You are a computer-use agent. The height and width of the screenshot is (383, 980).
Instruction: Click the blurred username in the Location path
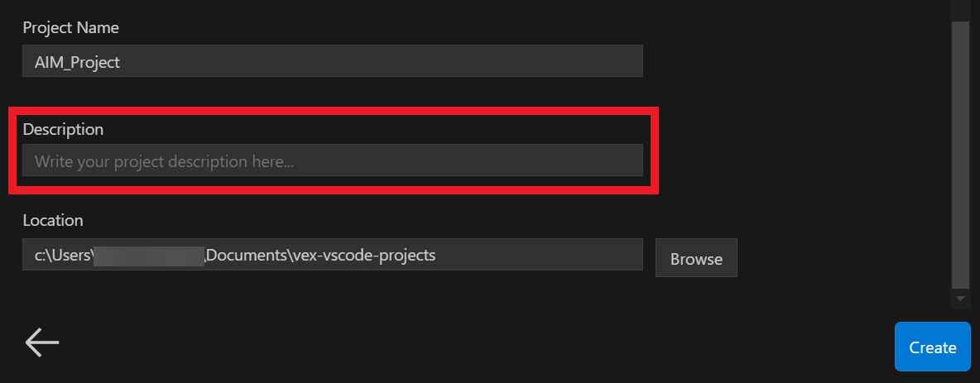[149, 255]
